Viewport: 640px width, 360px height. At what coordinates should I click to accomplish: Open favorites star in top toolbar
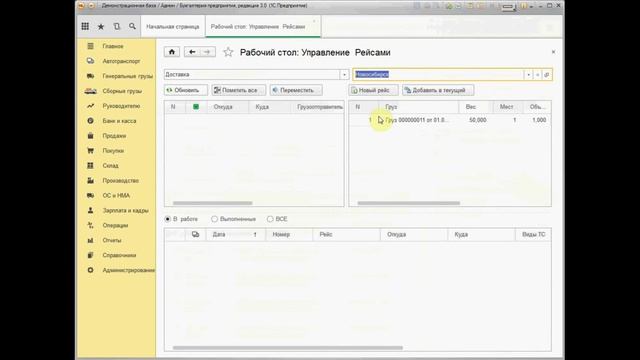pyautogui.click(x=101, y=27)
